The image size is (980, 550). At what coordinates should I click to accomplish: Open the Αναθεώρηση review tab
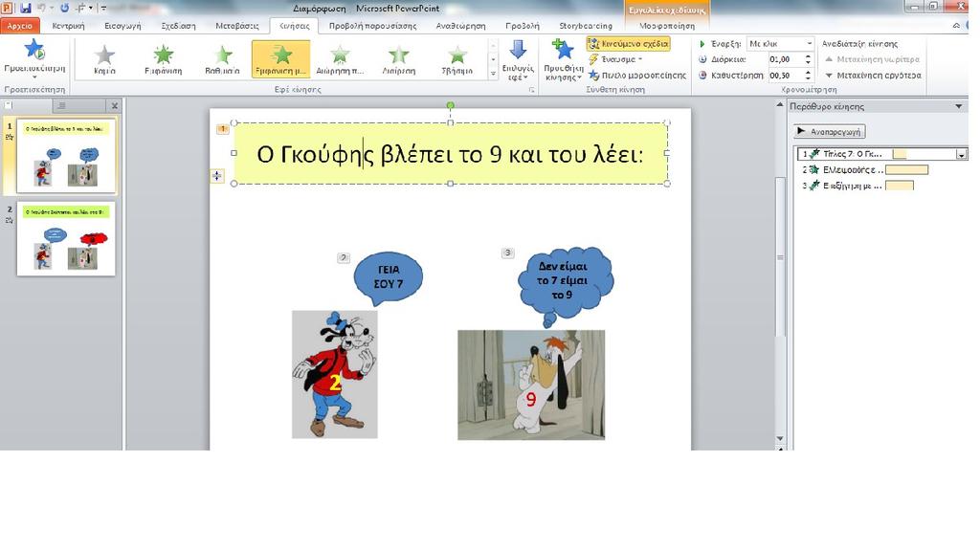tap(460, 26)
